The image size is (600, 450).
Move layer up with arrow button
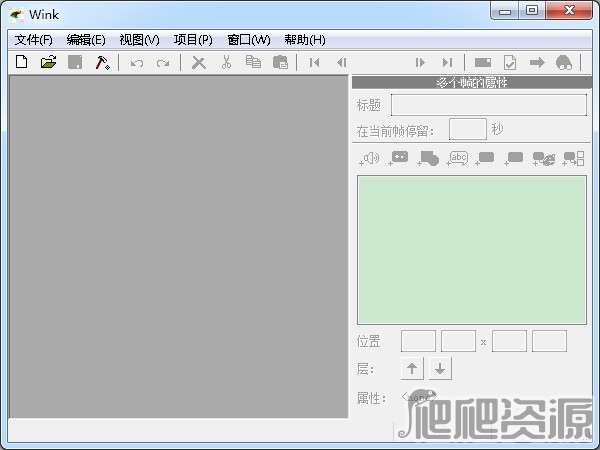pyautogui.click(x=412, y=369)
